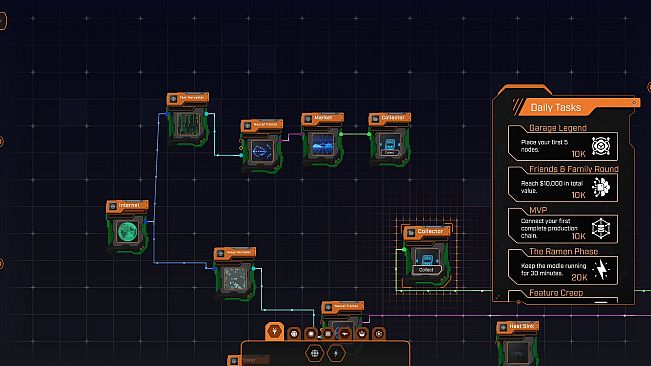Select the Heat Sink node body
Image resolution: width=651 pixels, height=366 pixels.
pos(518,349)
